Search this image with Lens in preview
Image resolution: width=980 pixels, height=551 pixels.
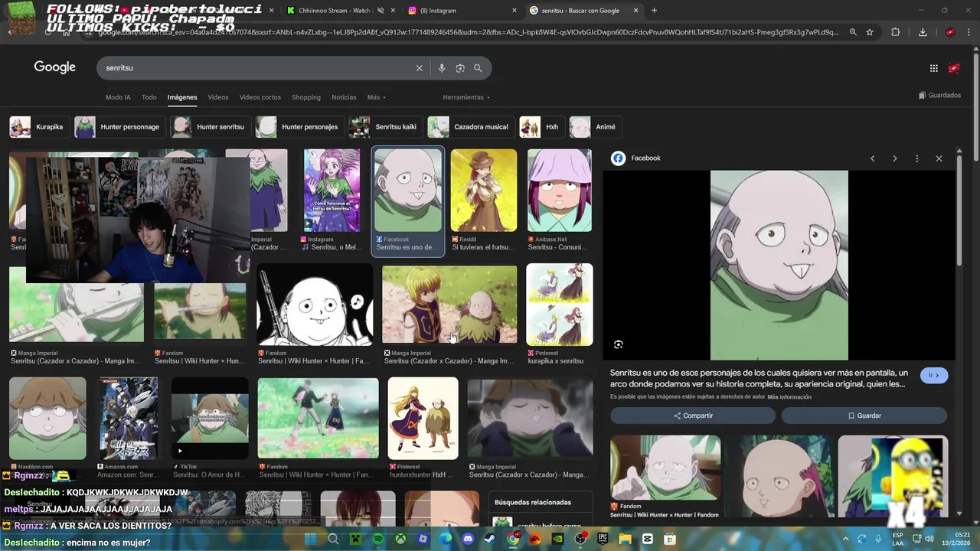pyautogui.click(x=619, y=344)
